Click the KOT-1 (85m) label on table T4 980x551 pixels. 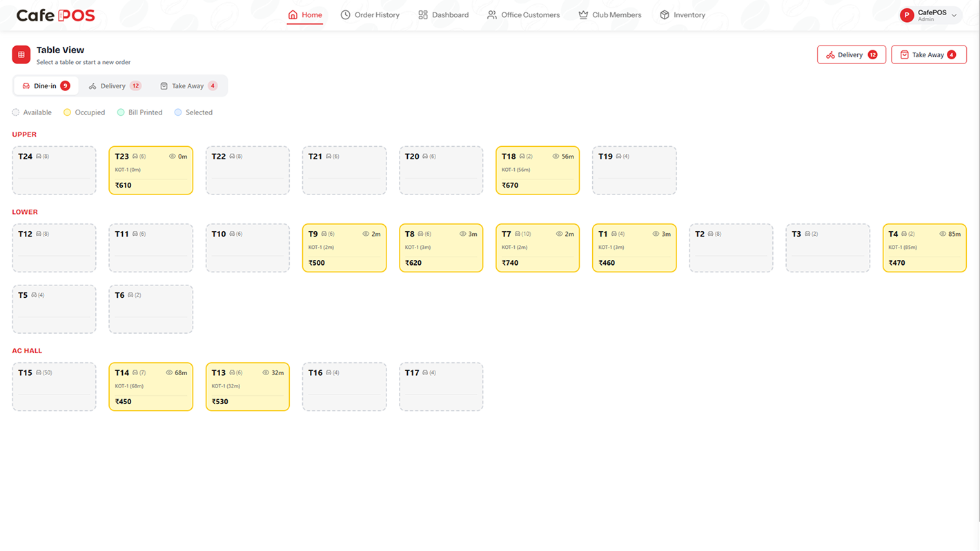click(x=903, y=248)
